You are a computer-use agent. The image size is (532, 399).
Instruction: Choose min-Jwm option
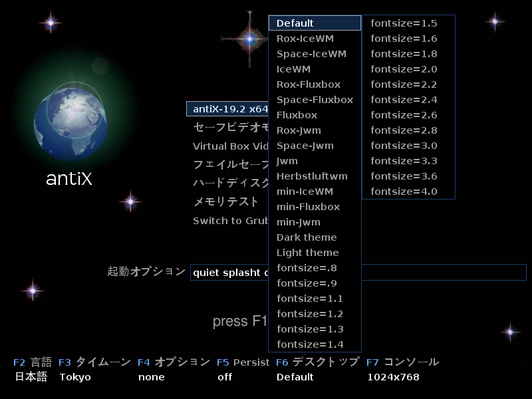(x=315, y=221)
